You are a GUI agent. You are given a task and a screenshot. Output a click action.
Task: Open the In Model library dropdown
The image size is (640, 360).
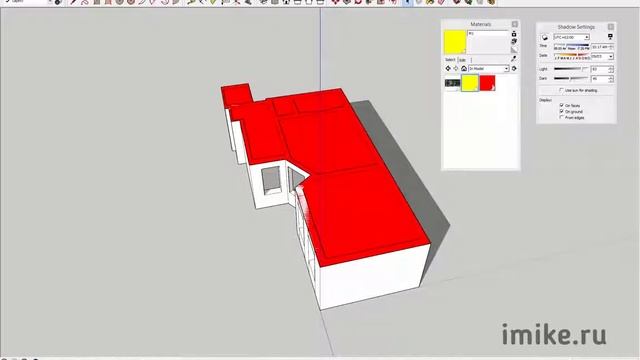pyautogui.click(x=489, y=69)
